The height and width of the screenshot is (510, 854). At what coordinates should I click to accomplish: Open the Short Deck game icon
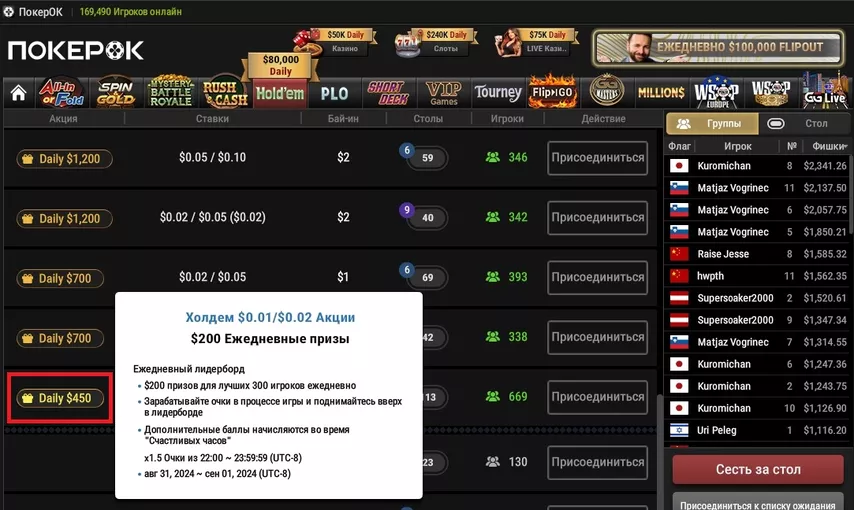(x=389, y=93)
